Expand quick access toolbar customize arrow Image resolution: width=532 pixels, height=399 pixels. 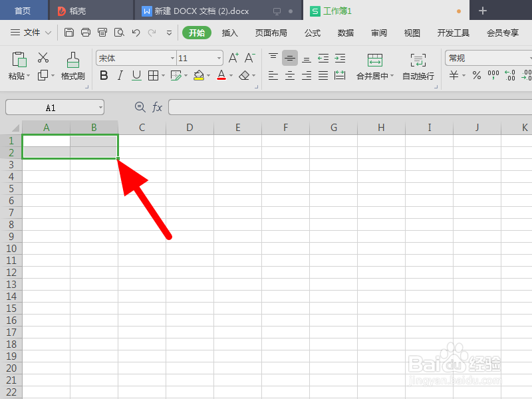click(169, 33)
